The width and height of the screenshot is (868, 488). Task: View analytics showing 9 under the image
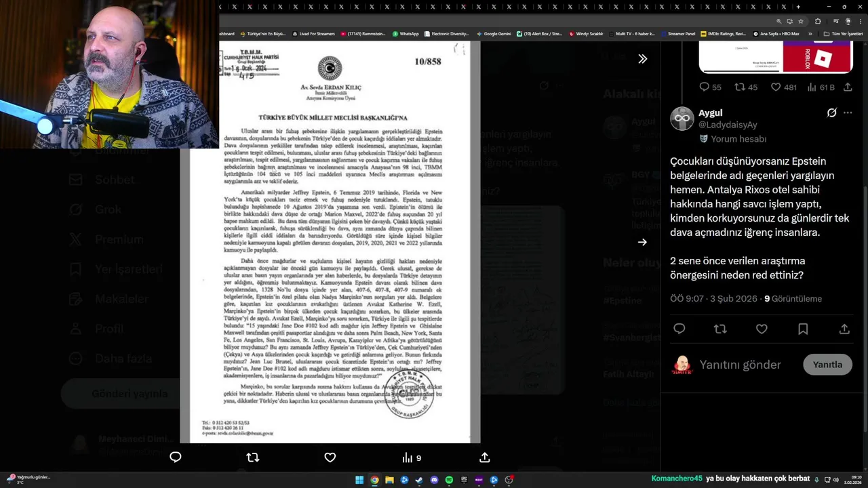412,457
